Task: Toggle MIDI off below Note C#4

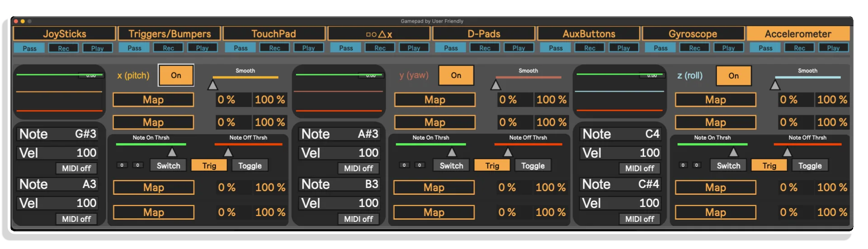Action: tap(640, 219)
